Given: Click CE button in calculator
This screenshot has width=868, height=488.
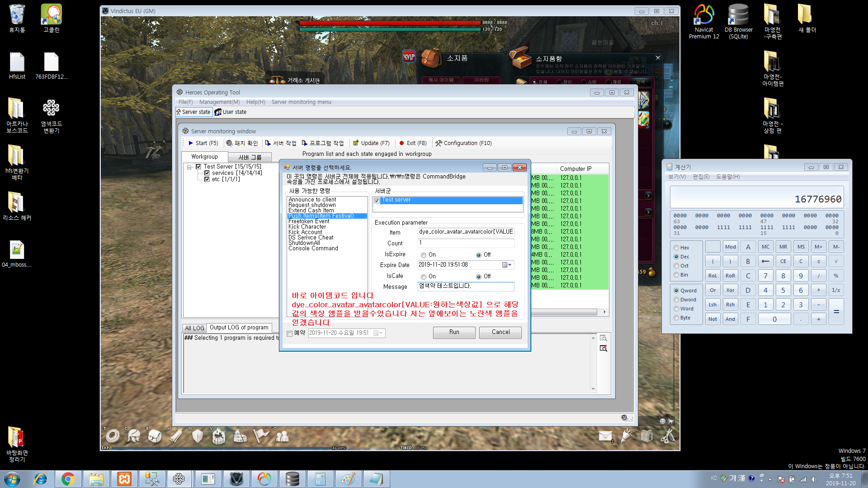Looking at the screenshot, I should [783, 261].
